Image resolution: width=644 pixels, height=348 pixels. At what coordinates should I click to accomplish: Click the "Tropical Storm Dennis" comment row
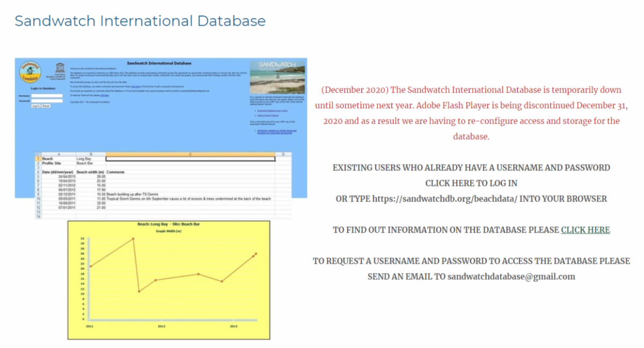189,198
